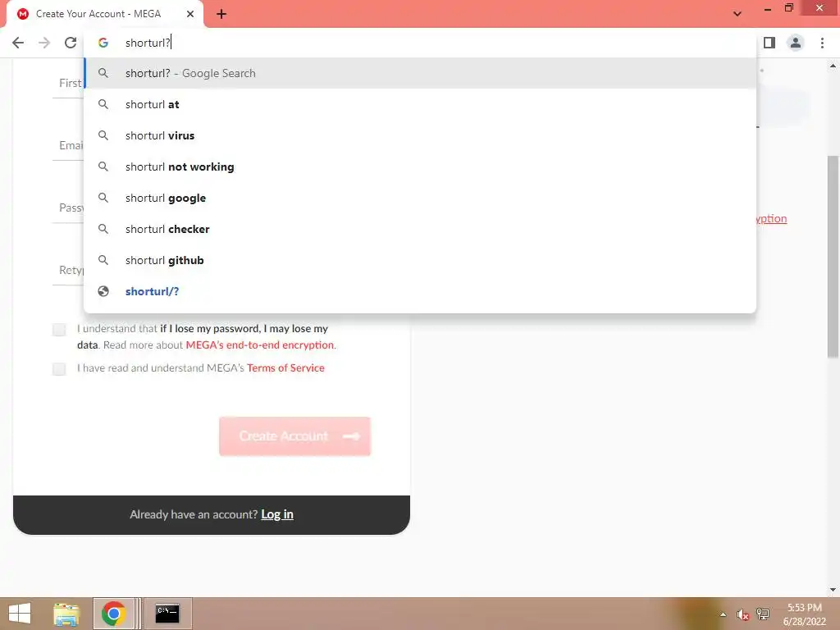The height and width of the screenshot is (630, 840).
Task: Open tab search chevron in title bar
Action: pyautogui.click(x=737, y=14)
